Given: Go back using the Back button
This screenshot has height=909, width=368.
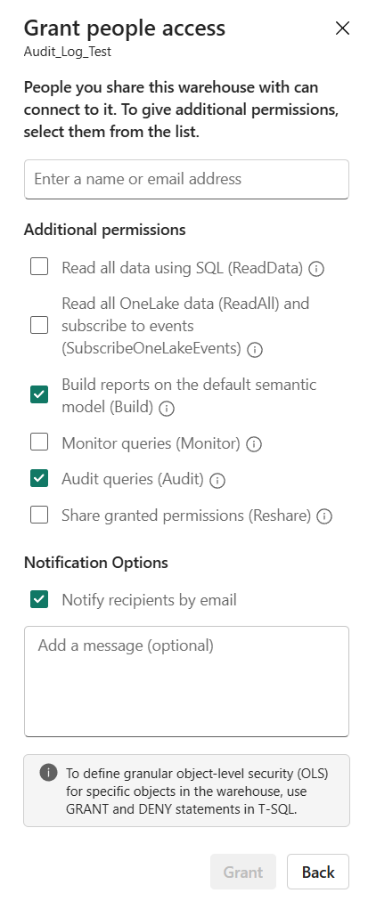Looking at the screenshot, I should (318, 872).
